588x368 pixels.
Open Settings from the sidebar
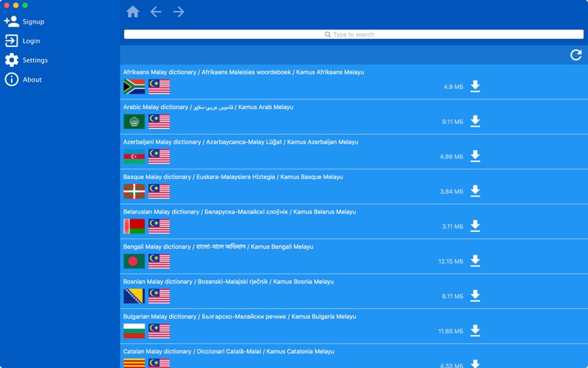tap(26, 60)
